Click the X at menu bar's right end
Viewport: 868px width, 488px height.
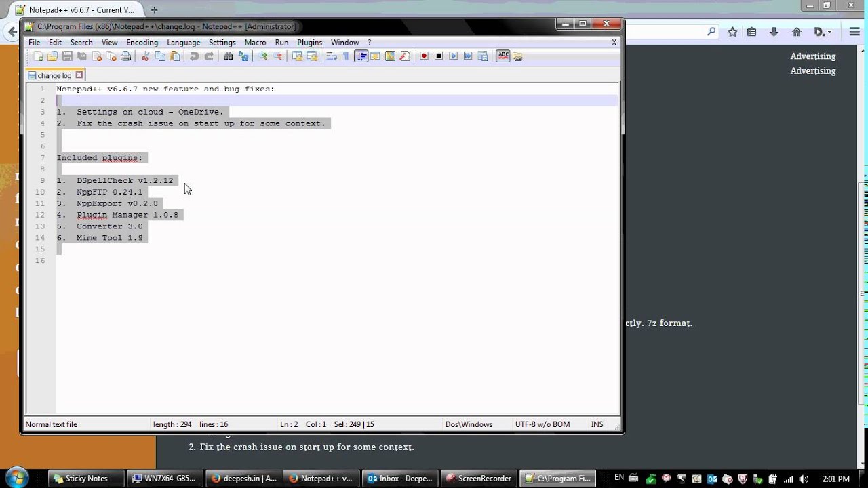pyautogui.click(x=614, y=42)
